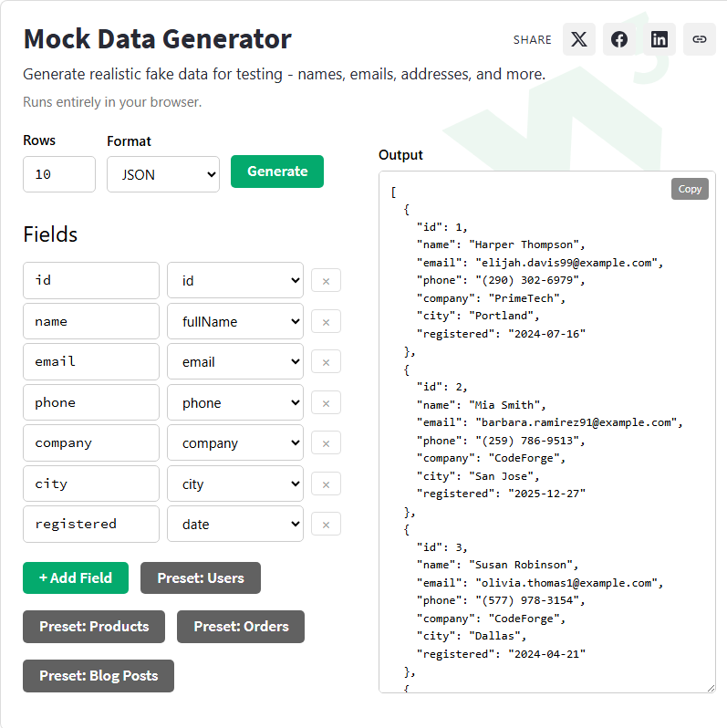Edit the company field name input
This screenshot has height=728, width=727.
[x=91, y=443]
